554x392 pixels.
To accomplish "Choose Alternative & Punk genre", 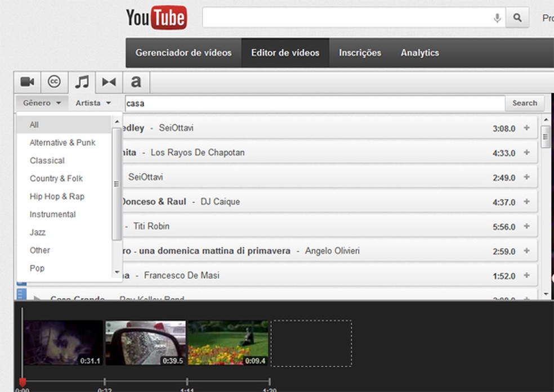I will pyautogui.click(x=64, y=142).
